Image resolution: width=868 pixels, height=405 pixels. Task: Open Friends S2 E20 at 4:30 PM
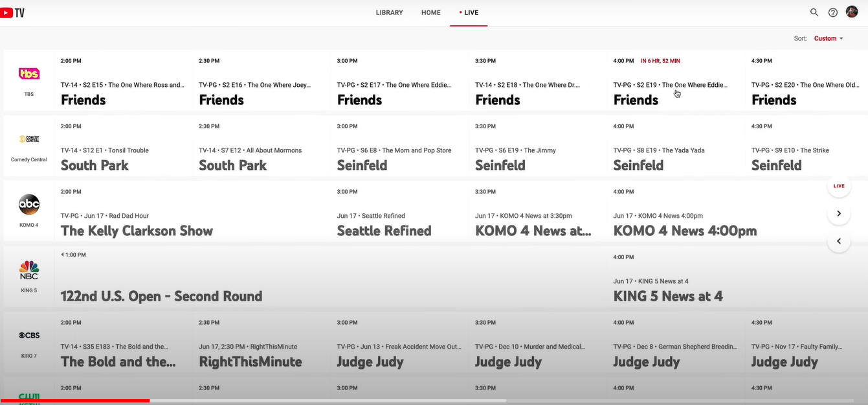(x=807, y=80)
